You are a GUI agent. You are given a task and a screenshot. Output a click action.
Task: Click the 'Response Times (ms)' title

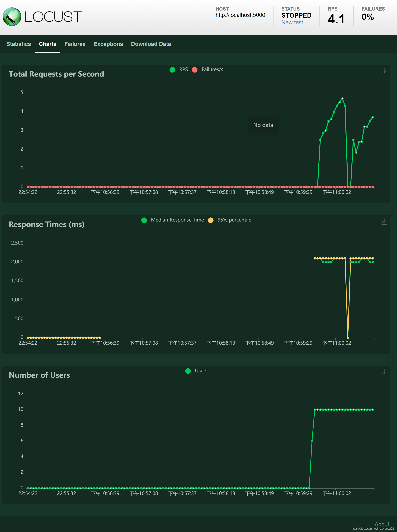47,224
